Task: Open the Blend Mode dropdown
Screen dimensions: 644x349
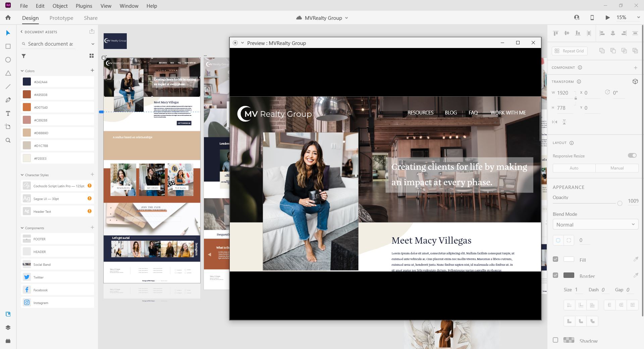Action: pyautogui.click(x=595, y=225)
